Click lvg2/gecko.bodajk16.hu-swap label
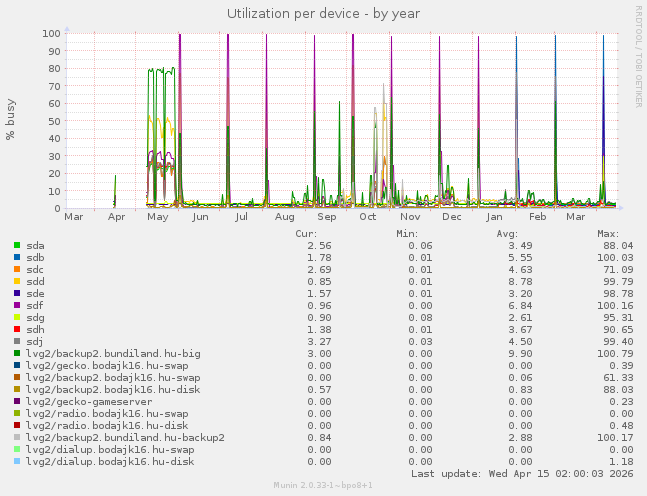 pyautogui.click(x=107, y=366)
